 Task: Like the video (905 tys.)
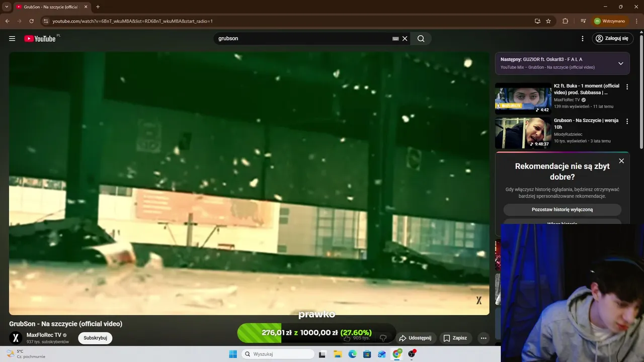tap(356, 338)
